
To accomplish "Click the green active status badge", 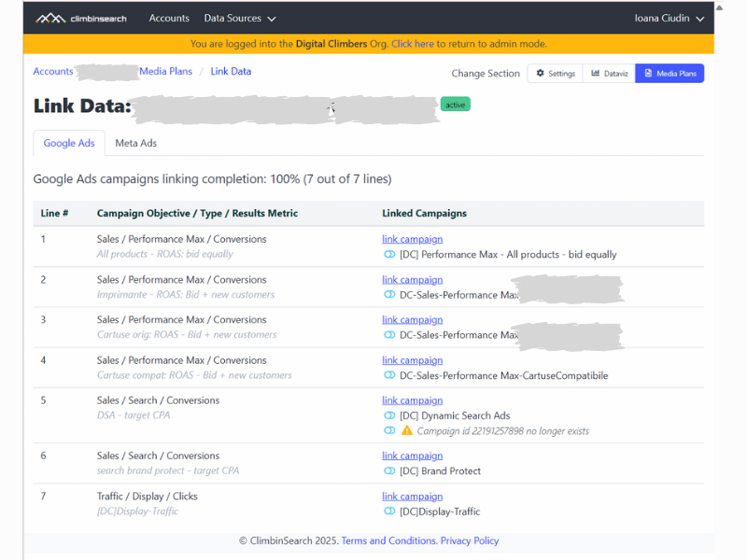I will pyautogui.click(x=455, y=105).
